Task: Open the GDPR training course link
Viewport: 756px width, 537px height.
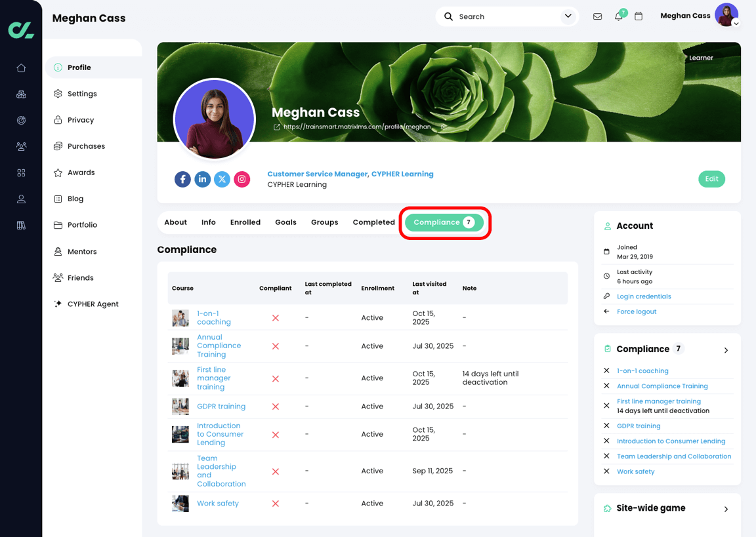Action: coord(221,406)
